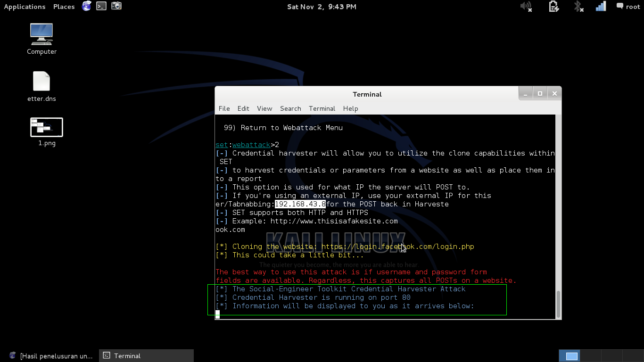Click the 'ook.com' text line in Terminal
Screen dimensions: 644x362
231,230
